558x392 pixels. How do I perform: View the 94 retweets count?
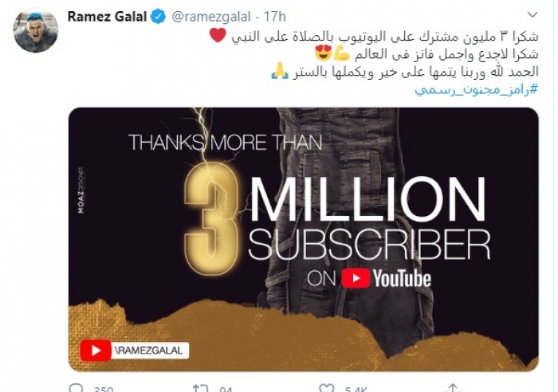[226, 389]
